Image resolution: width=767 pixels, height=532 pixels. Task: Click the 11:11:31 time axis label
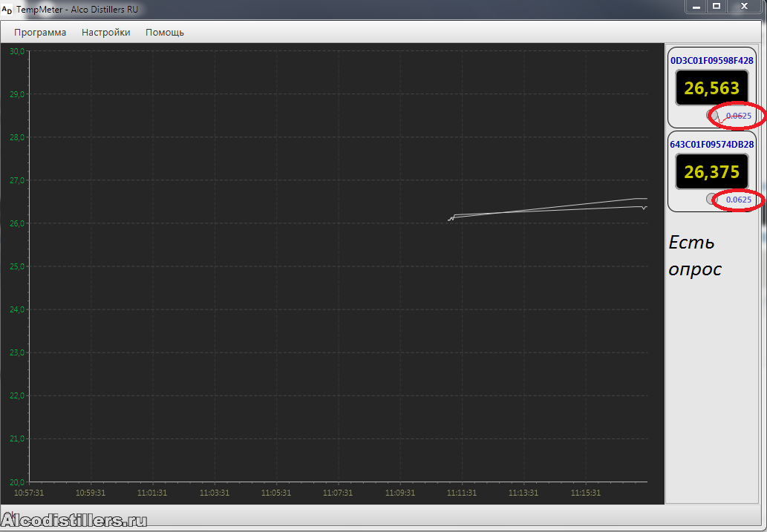[461, 492]
